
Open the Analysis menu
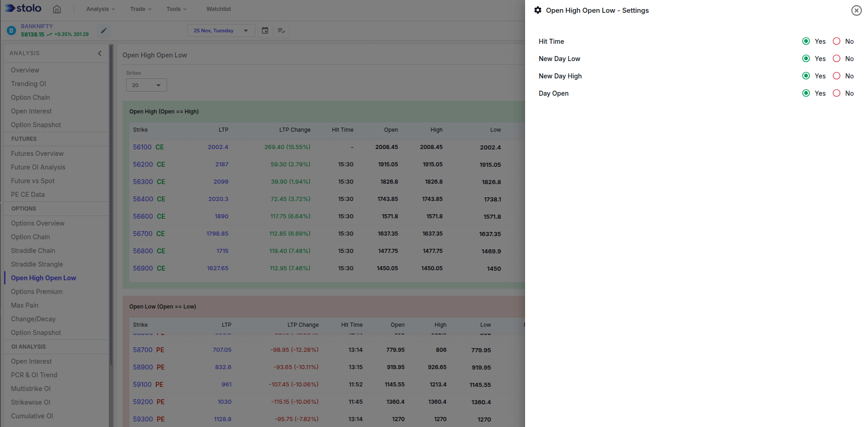(x=101, y=9)
